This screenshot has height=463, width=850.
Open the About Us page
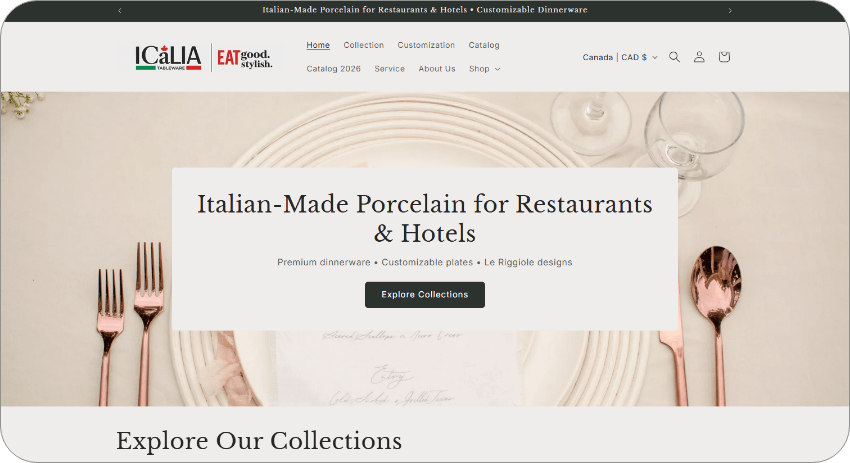[x=437, y=69]
